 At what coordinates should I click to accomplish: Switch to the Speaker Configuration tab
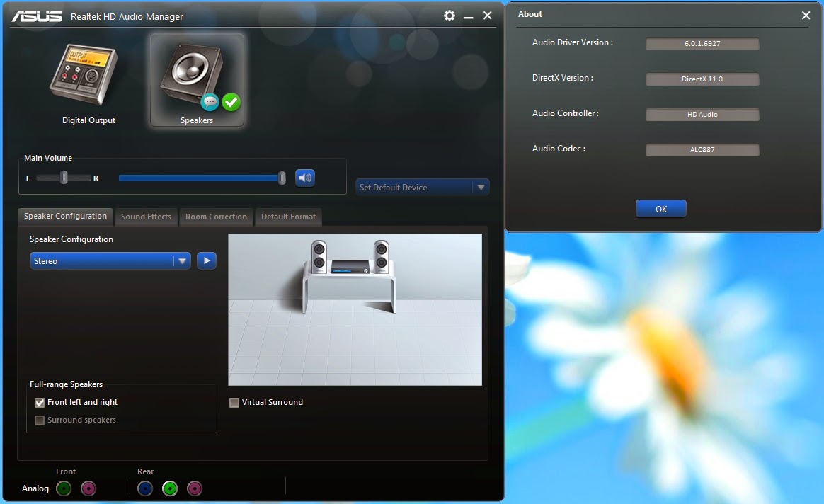point(65,216)
